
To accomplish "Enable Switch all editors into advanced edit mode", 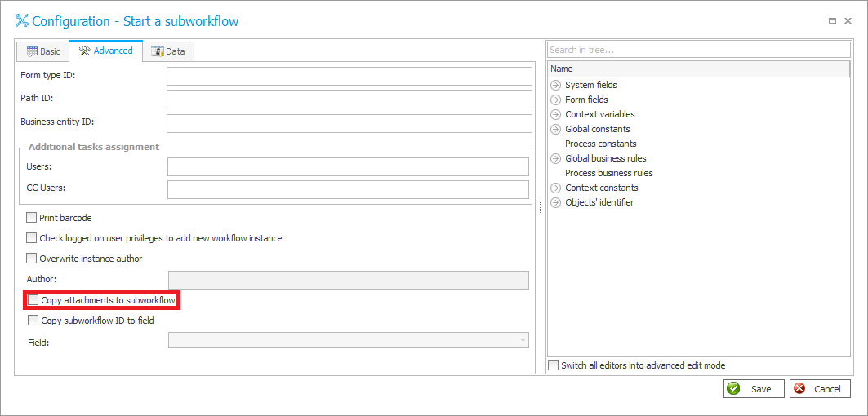I will coord(554,365).
